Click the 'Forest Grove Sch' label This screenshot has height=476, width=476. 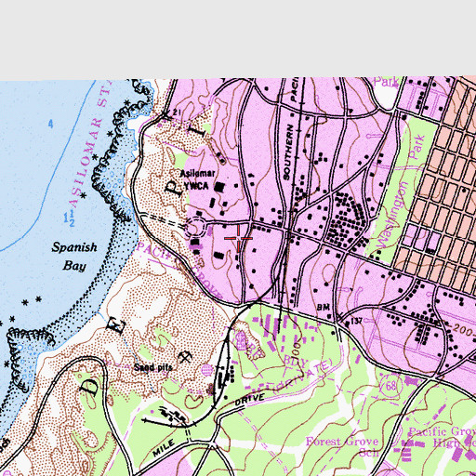coord(343,446)
